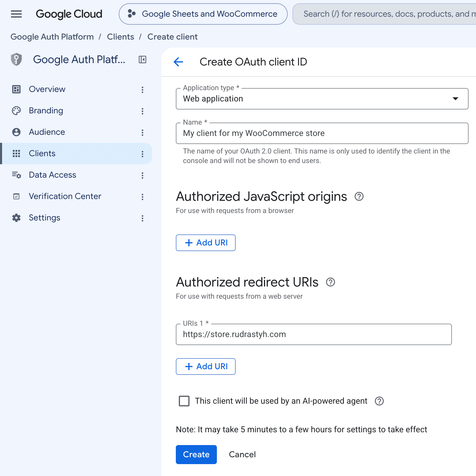The height and width of the screenshot is (476, 476).
Task: Open more options for Data Access
Action: [143, 175]
